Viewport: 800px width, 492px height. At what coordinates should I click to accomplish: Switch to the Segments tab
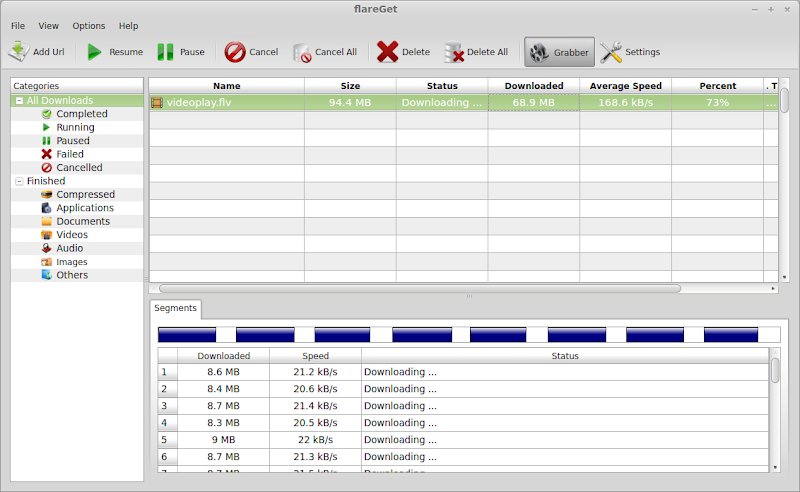pyautogui.click(x=175, y=308)
